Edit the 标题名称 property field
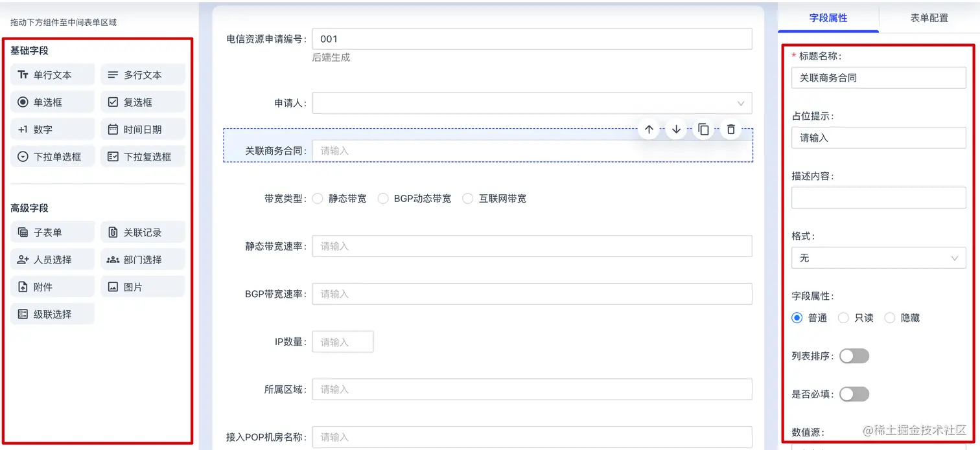980x450 pixels. (x=878, y=78)
